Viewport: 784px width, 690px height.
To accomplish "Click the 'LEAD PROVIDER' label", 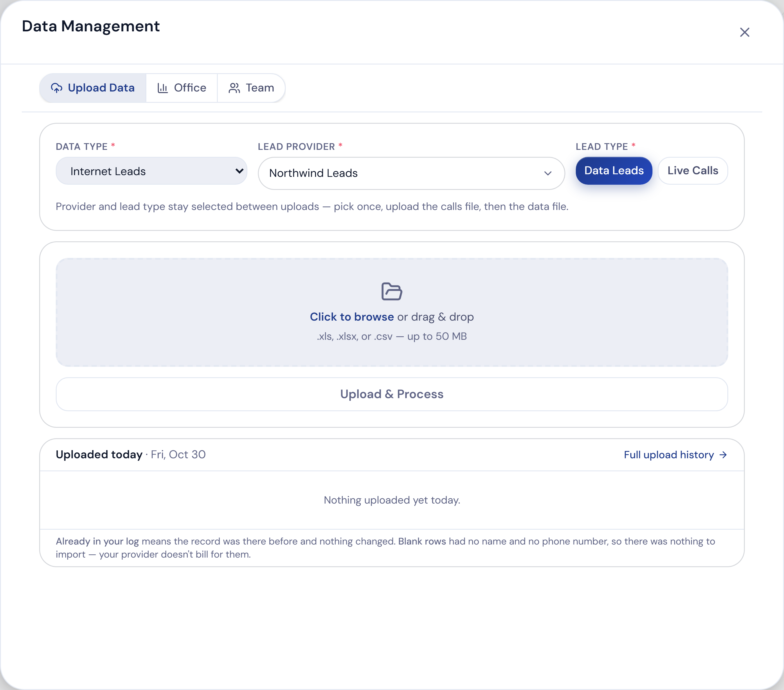I will click(x=296, y=147).
